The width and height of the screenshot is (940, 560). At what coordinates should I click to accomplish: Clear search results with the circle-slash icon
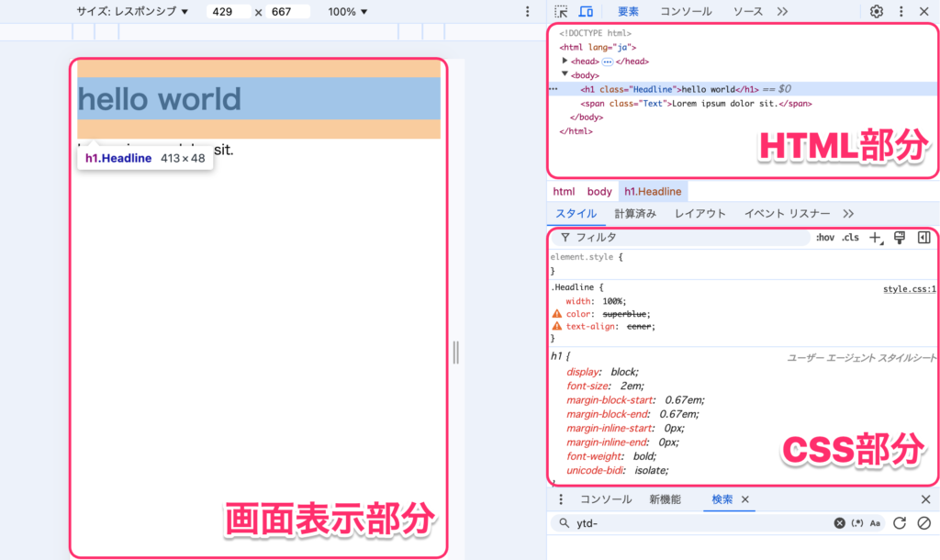(923, 522)
